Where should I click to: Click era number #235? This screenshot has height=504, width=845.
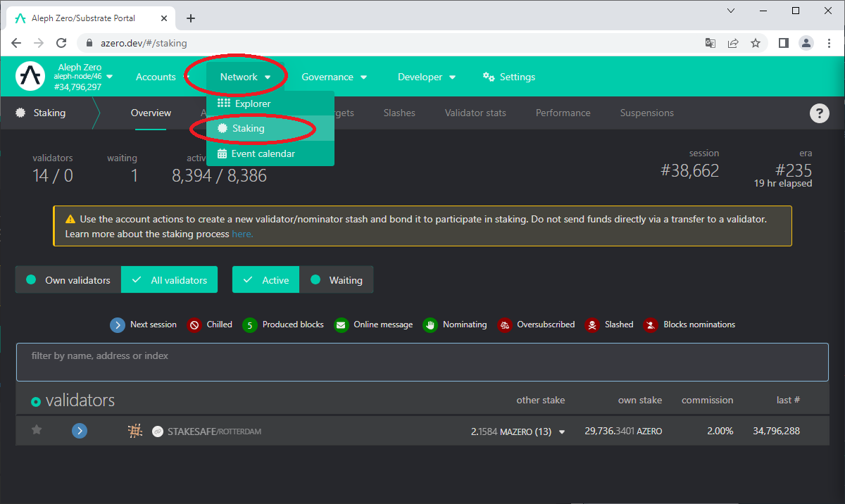pos(794,170)
